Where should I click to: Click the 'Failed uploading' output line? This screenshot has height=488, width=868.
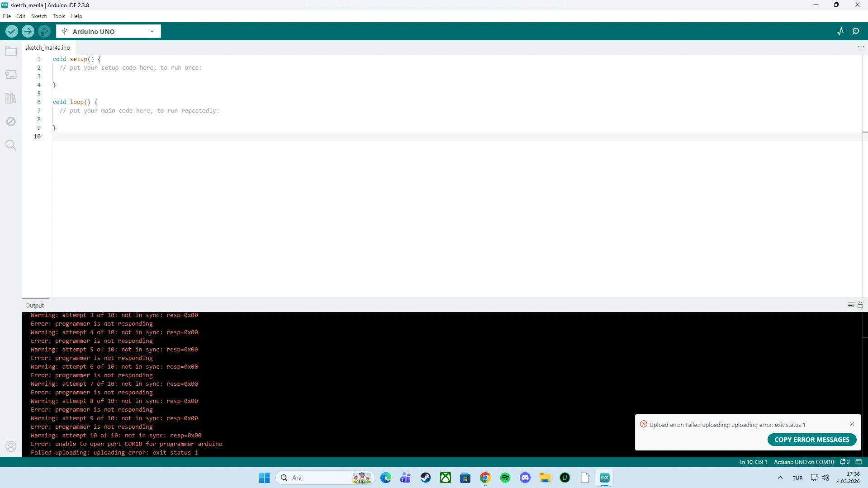tap(114, 452)
